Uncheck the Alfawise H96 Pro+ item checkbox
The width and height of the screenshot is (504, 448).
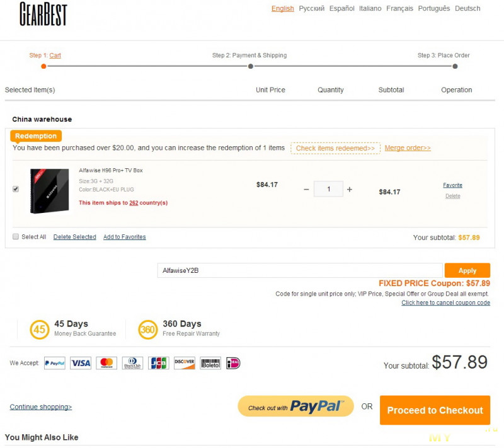16,189
